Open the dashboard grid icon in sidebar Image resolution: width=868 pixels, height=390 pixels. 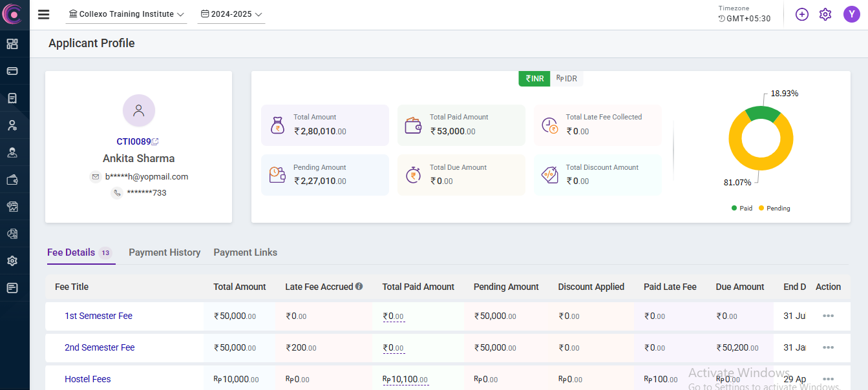pyautogui.click(x=12, y=44)
